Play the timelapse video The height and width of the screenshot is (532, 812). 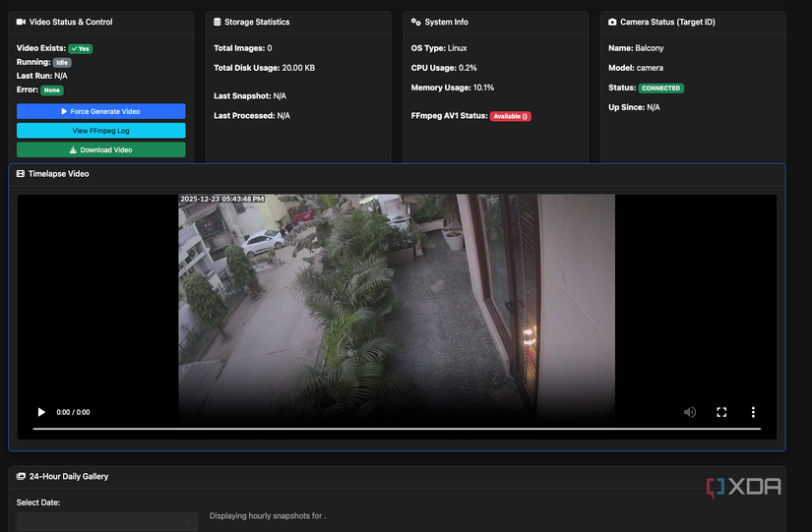click(x=41, y=412)
